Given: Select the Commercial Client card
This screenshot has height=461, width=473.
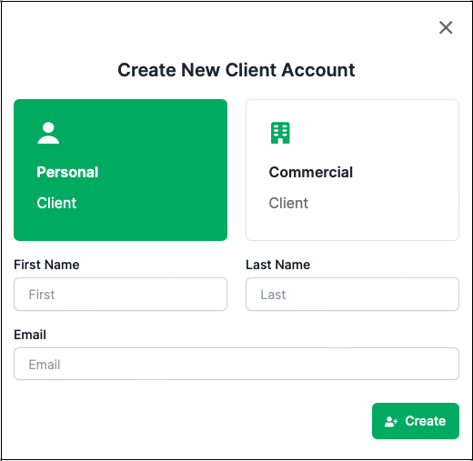Looking at the screenshot, I should point(352,170).
